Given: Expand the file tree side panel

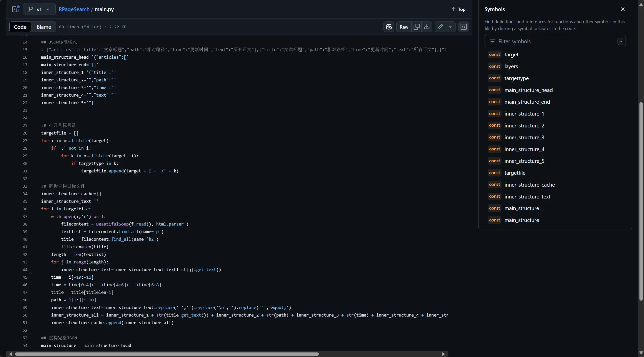Looking at the screenshot, I should (x=16, y=9).
